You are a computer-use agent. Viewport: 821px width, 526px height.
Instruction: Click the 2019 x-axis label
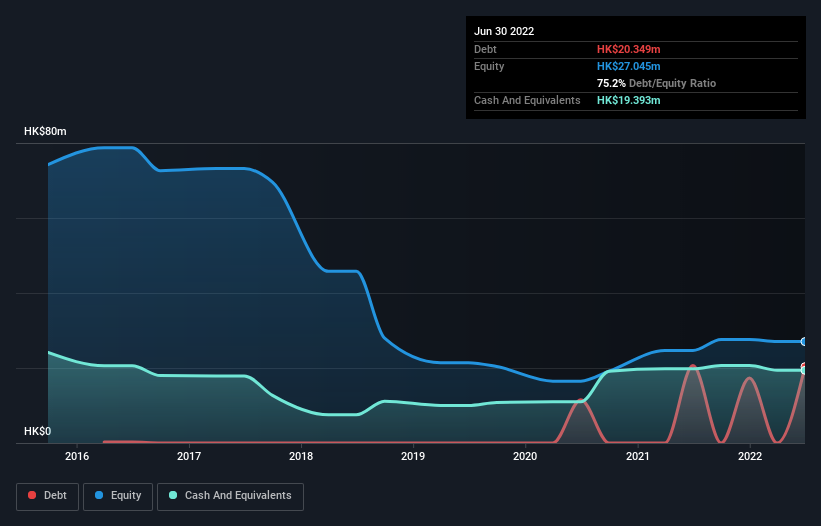coord(413,456)
